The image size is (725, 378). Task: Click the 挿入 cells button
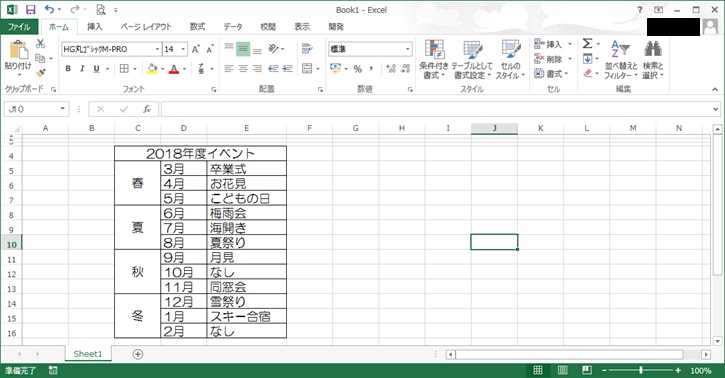pos(553,44)
